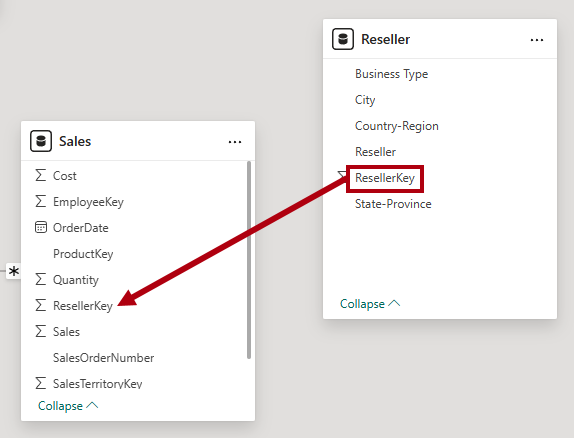
Task: Click the sigma icon beside Cost
Action: pos(41,175)
